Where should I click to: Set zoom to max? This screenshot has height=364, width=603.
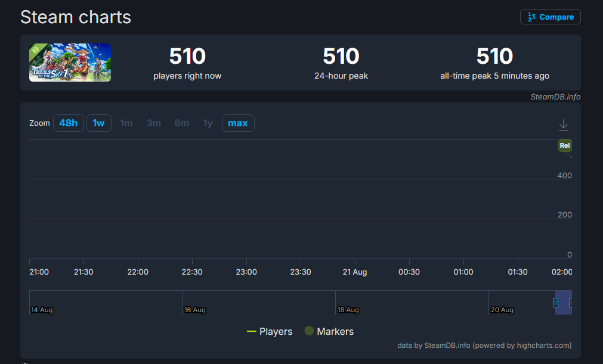(238, 123)
